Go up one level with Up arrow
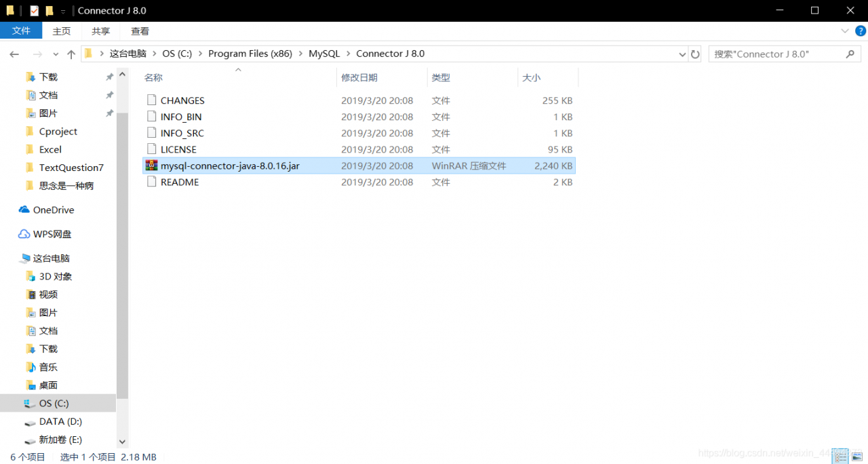 [x=71, y=54]
